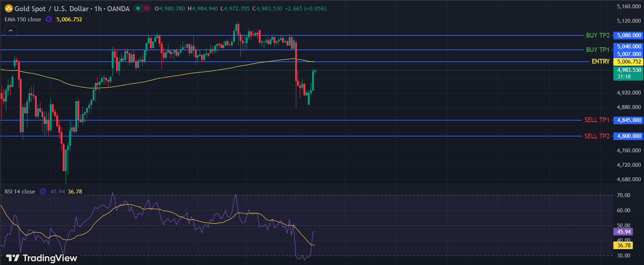Click the purple 45.94 RSI axis tag

point(623,232)
